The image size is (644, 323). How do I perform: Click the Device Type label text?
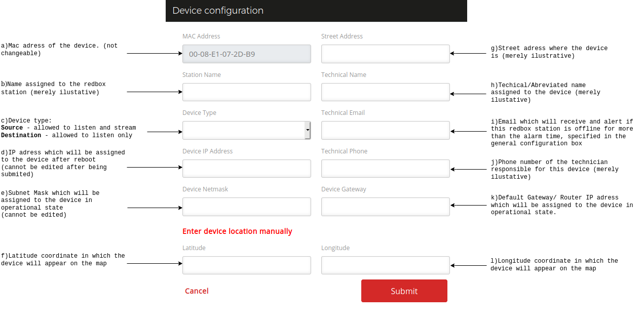tap(199, 113)
